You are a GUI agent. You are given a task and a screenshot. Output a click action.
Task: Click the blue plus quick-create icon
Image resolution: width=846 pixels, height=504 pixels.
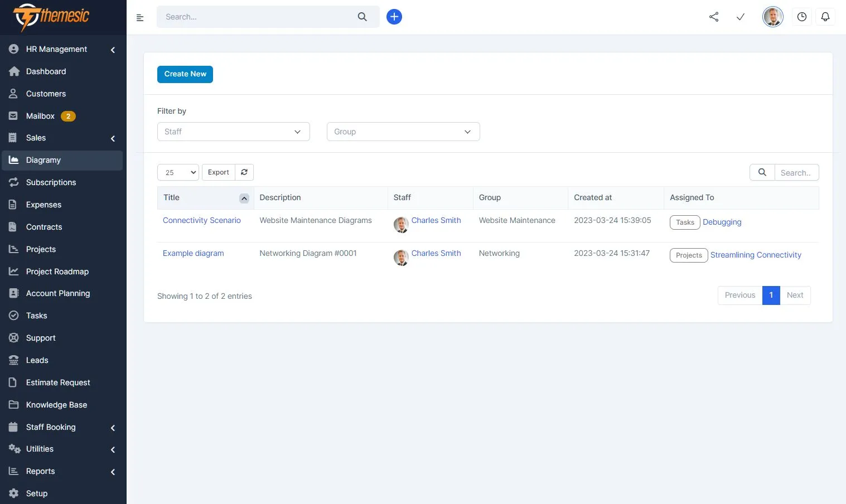394,17
